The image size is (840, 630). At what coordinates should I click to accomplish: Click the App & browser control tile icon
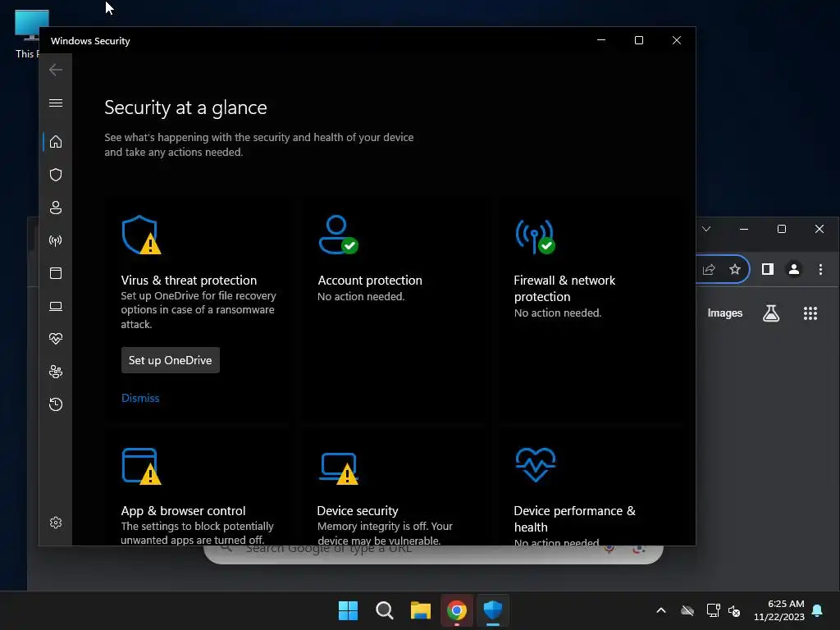pos(141,466)
